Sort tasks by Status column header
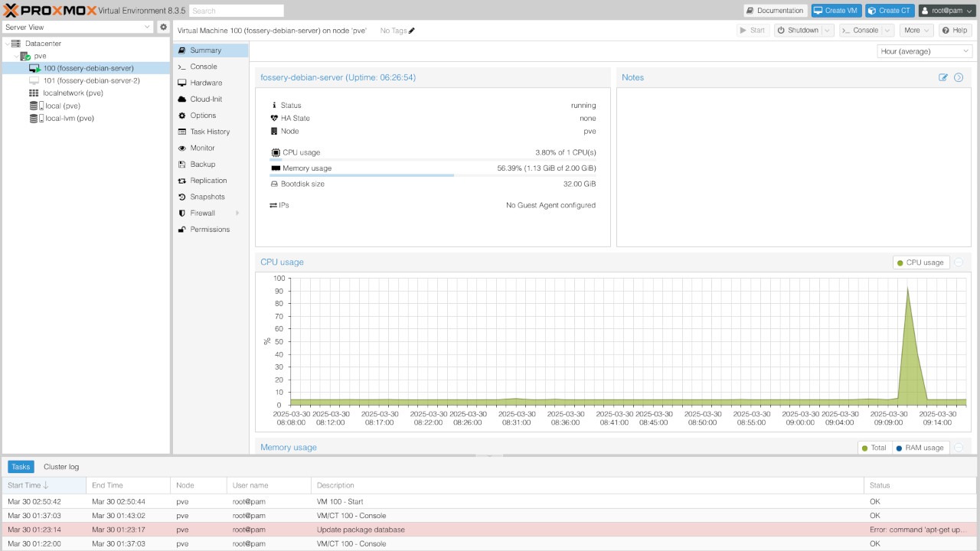Screen dimensions: 980x551 click(920, 485)
